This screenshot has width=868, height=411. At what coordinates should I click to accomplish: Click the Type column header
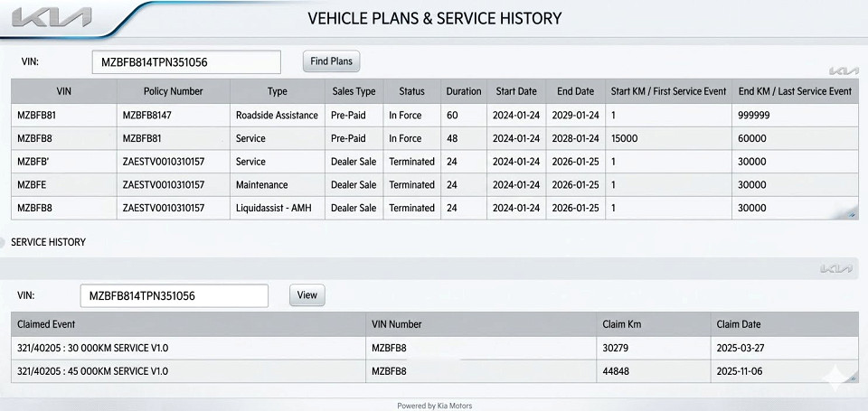click(278, 91)
